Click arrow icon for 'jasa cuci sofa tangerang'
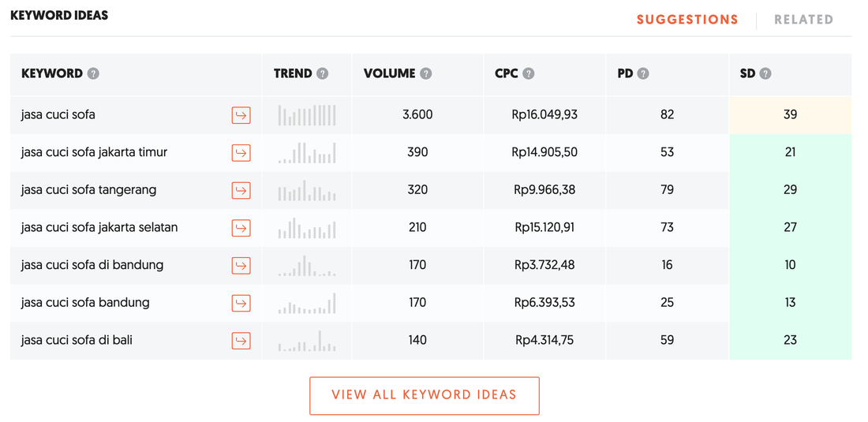868x422 pixels. click(241, 190)
